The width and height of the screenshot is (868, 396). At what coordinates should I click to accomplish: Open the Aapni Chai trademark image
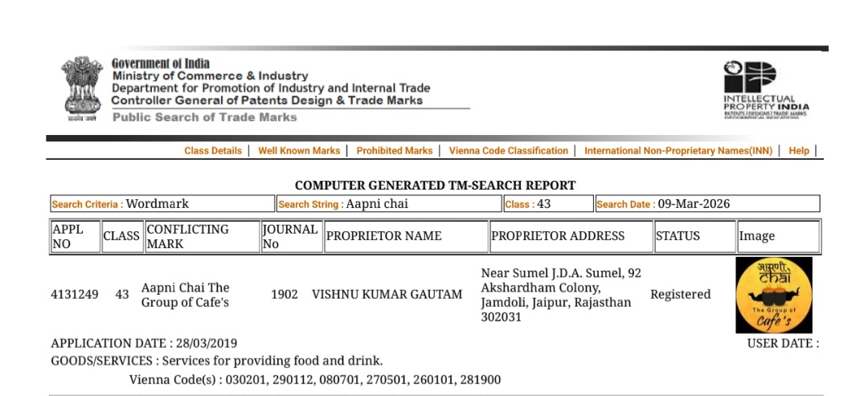point(773,295)
